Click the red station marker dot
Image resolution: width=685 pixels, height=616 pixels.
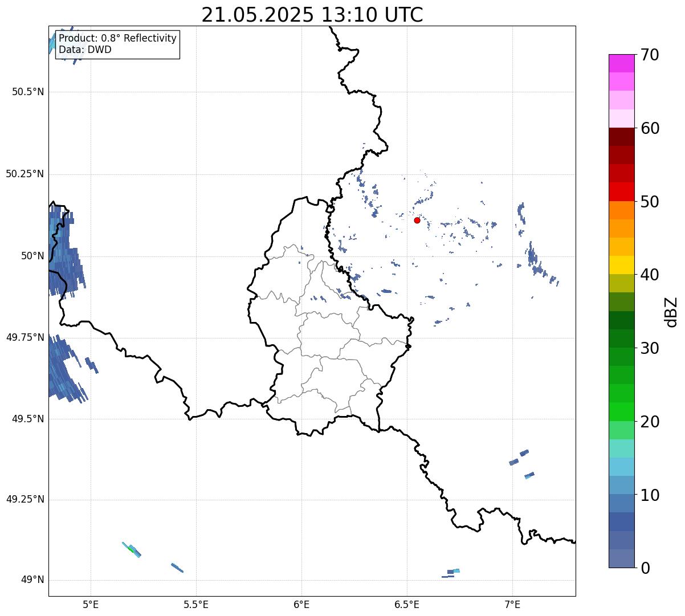tap(417, 220)
